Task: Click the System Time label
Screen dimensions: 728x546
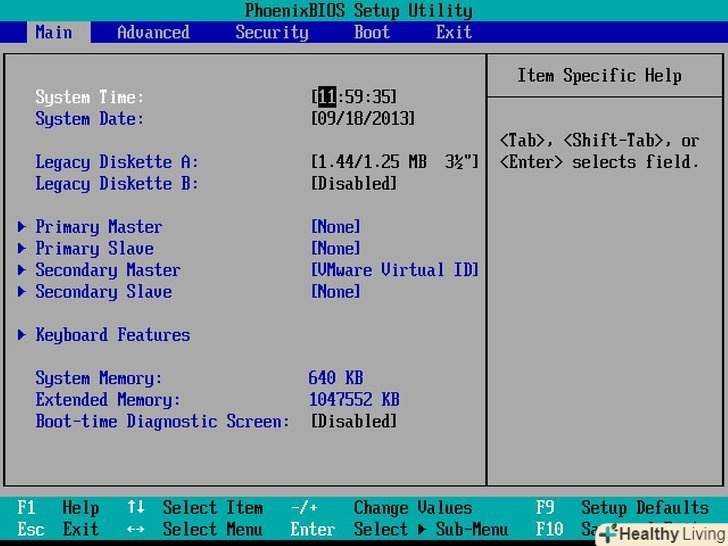Action: (x=90, y=97)
